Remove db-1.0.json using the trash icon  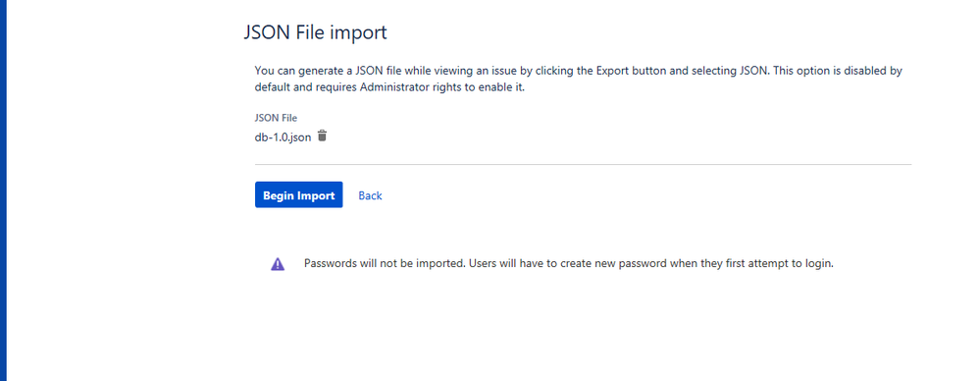pyautogui.click(x=322, y=136)
